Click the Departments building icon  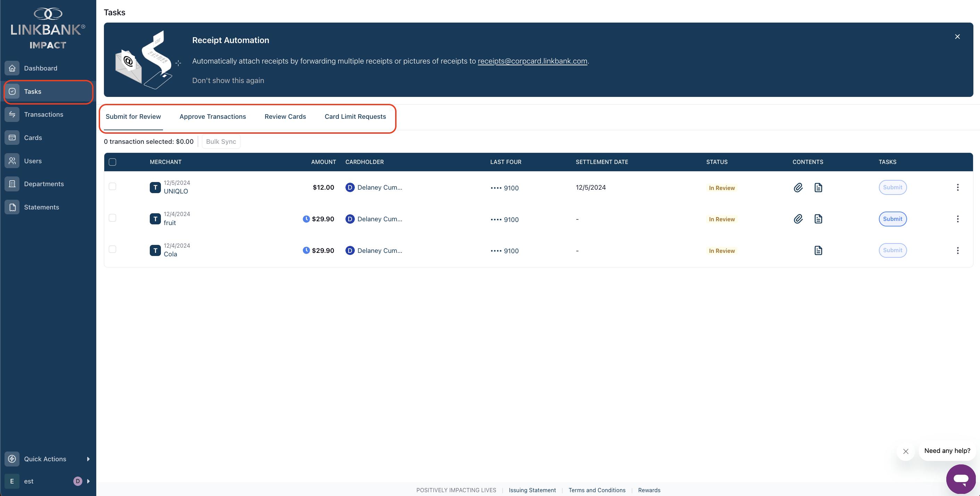point(12,184)
